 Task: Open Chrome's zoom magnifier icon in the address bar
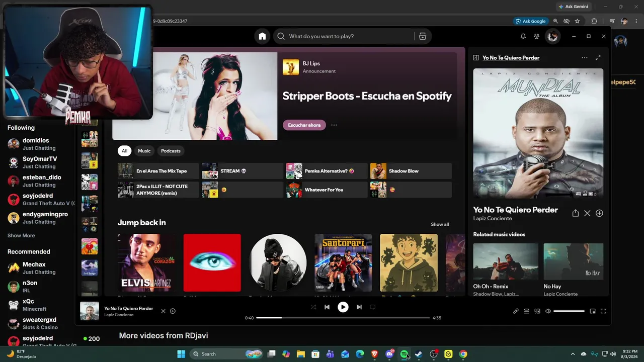click(555, 21)
